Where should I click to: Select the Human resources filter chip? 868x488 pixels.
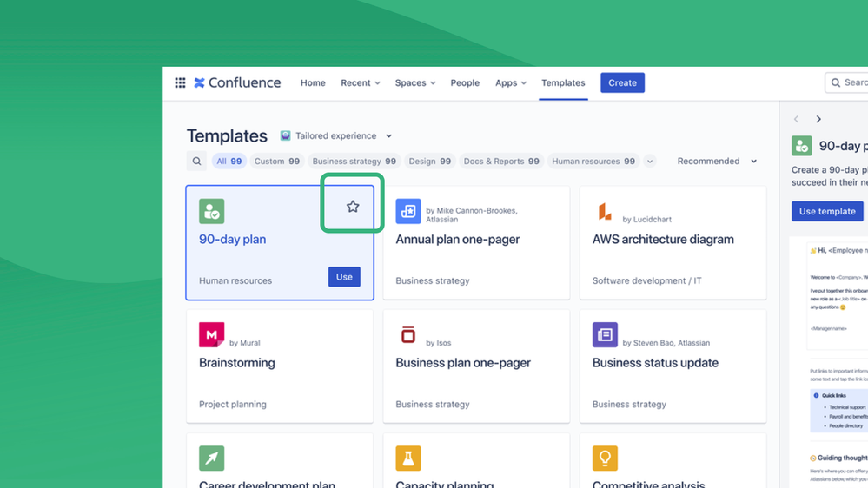pyautogui.click(x=593, y=161)
